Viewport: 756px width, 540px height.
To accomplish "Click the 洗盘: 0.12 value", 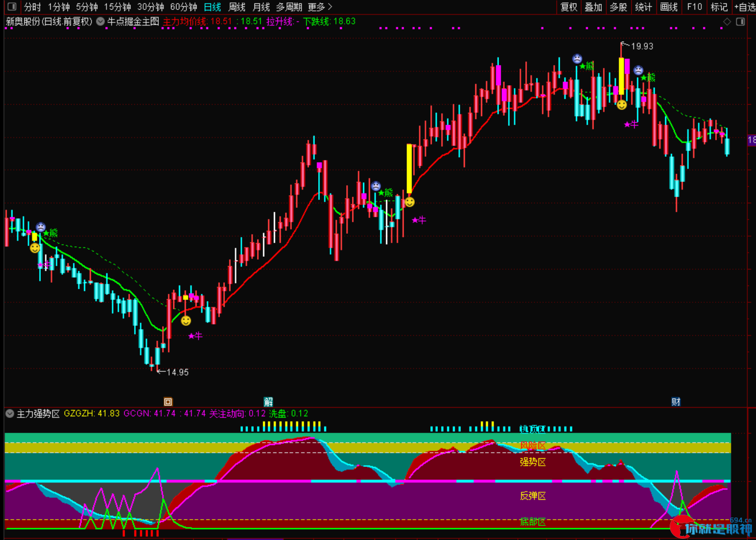I will point(289,413).
